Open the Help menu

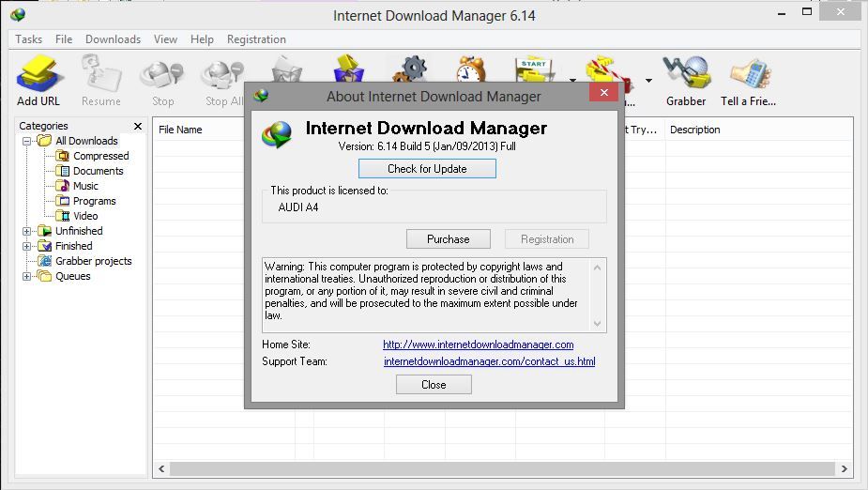202,39
